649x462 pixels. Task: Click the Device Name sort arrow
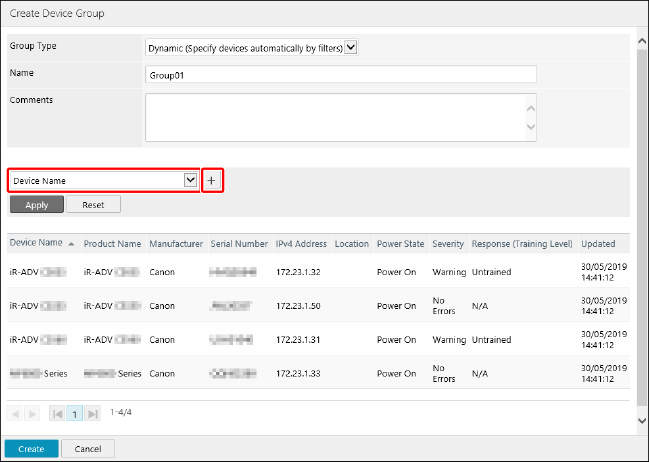(x=72, y=244)
